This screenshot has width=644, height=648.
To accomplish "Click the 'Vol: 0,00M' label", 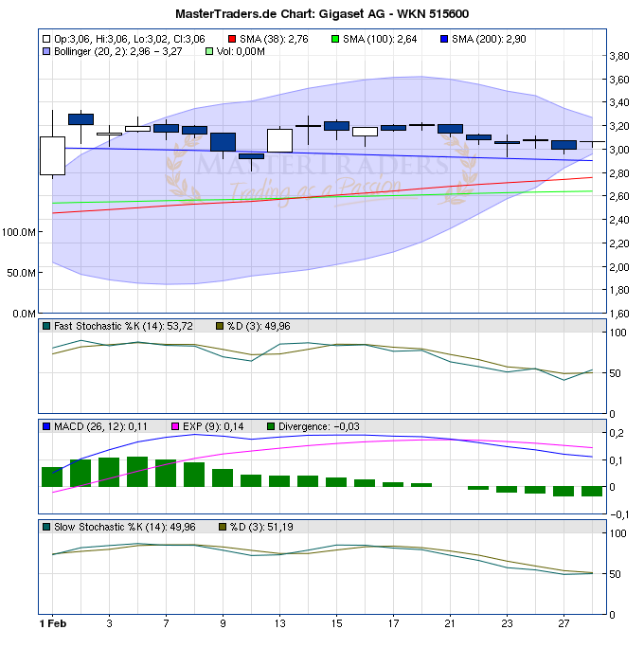I will (241, 52).
